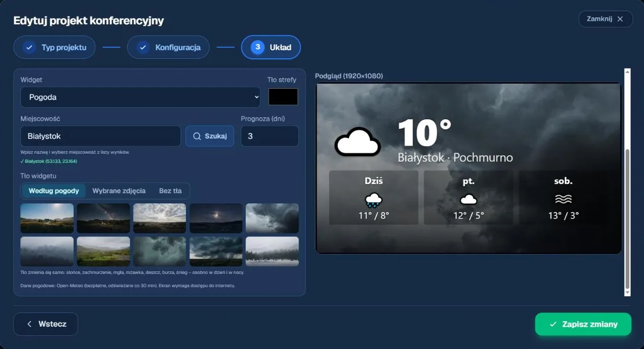Click the preview panel vertical scrollbar thumb
Image resolution: width=644 pixels, height=349 pixels.
tap(627, 219)
